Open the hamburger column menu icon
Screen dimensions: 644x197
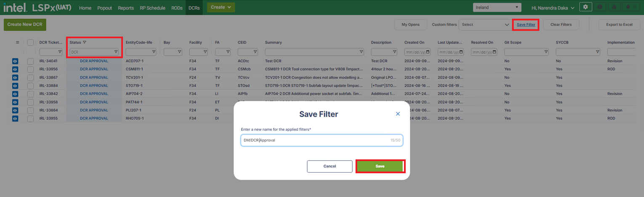(x=18, y=42)
